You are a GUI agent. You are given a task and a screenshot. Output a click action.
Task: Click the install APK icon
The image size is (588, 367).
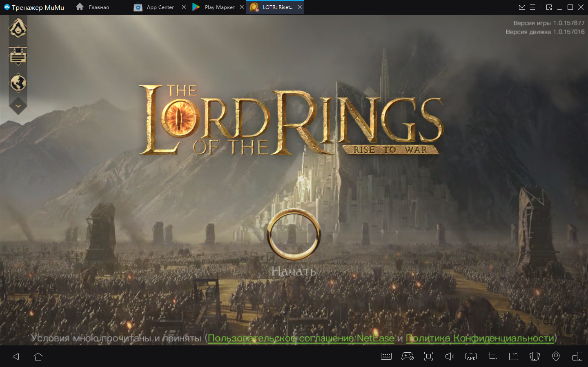click(x=471, y=356)
